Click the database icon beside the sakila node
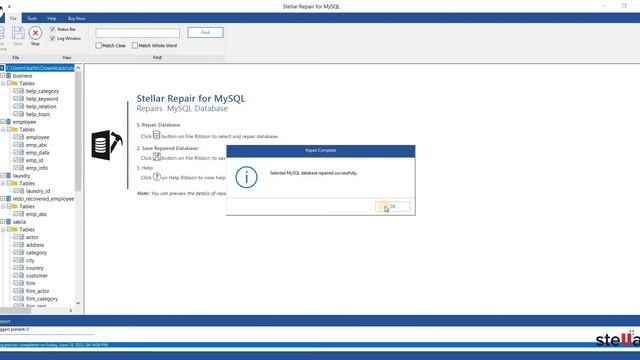 click(9, 222)
